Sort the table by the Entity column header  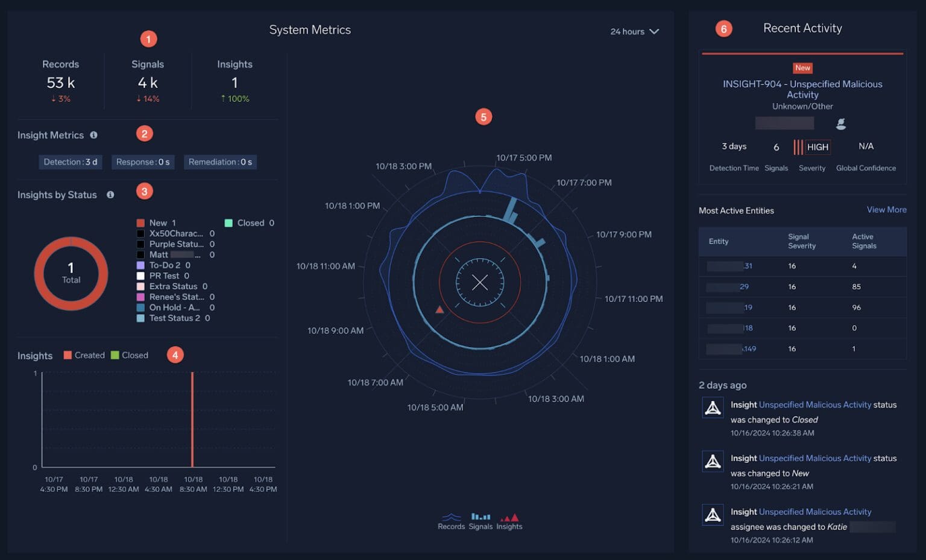718,241
